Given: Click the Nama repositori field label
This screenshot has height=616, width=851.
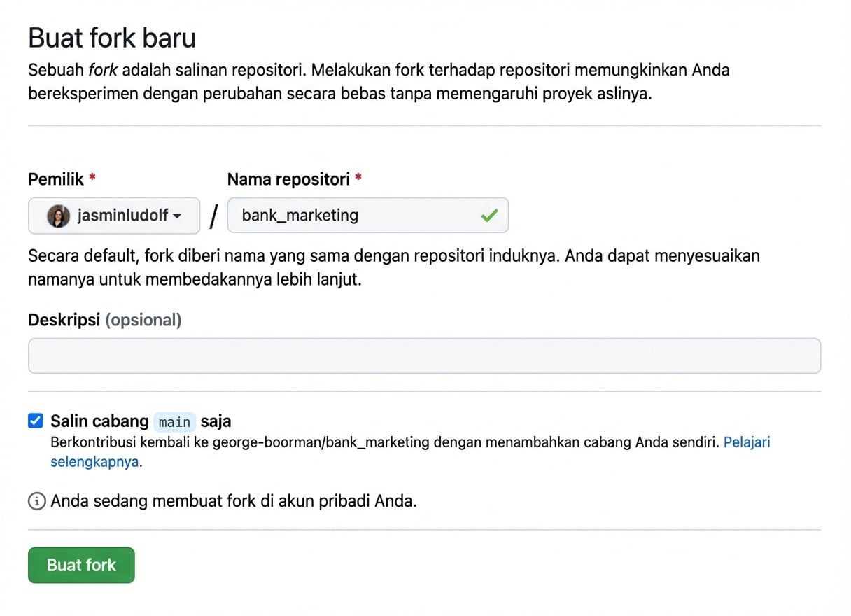Looking at the screenshot, I should (x=295, y=179).
